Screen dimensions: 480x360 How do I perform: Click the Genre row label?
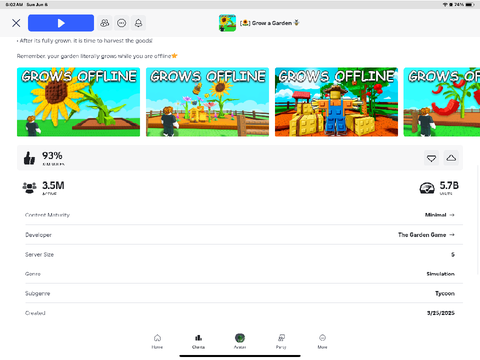click(33, 274)
